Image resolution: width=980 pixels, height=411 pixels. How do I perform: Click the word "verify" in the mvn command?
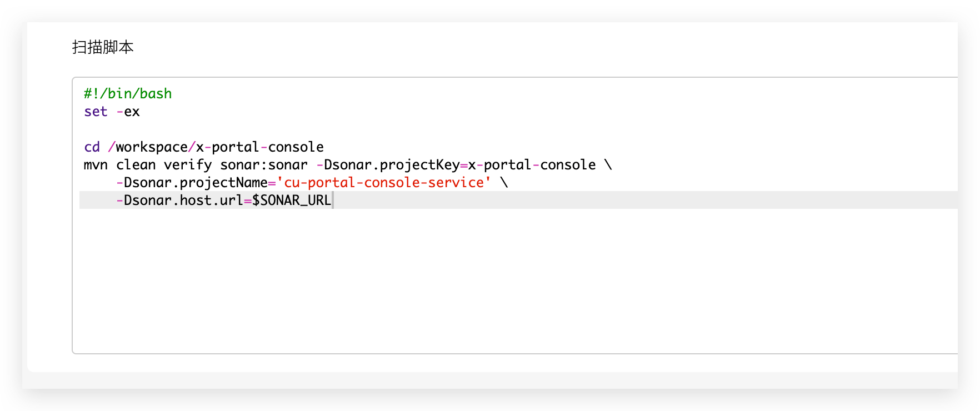point(188,165)
